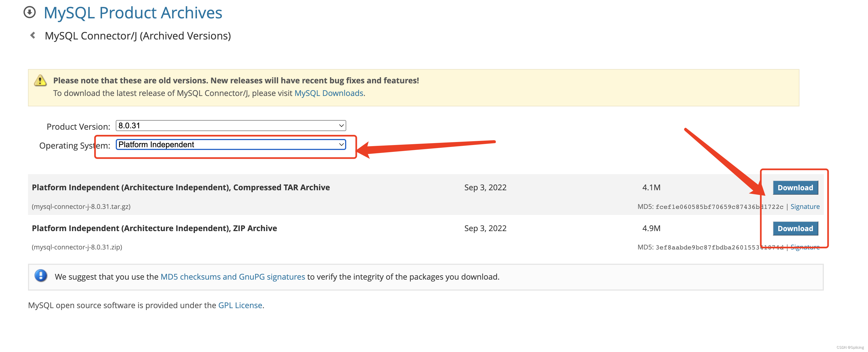
Task: Download the Compressed TAR Archive
Action: [x=795, y=188]
